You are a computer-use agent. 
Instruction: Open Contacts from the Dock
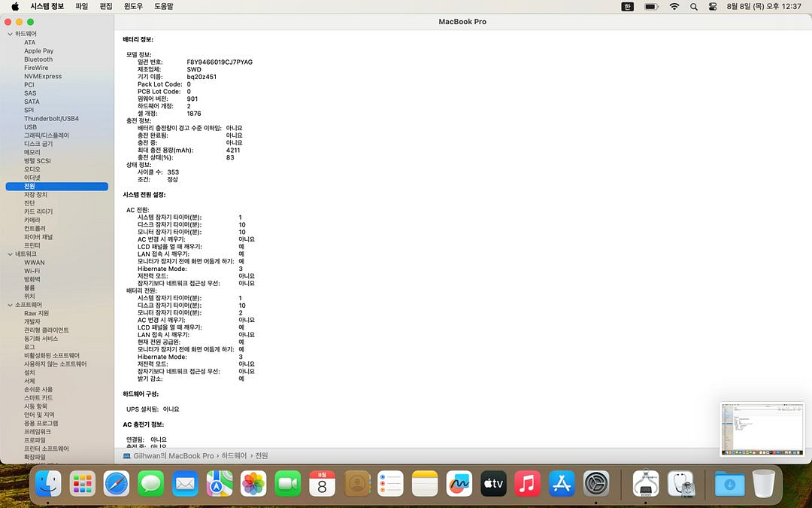point(356,484)
